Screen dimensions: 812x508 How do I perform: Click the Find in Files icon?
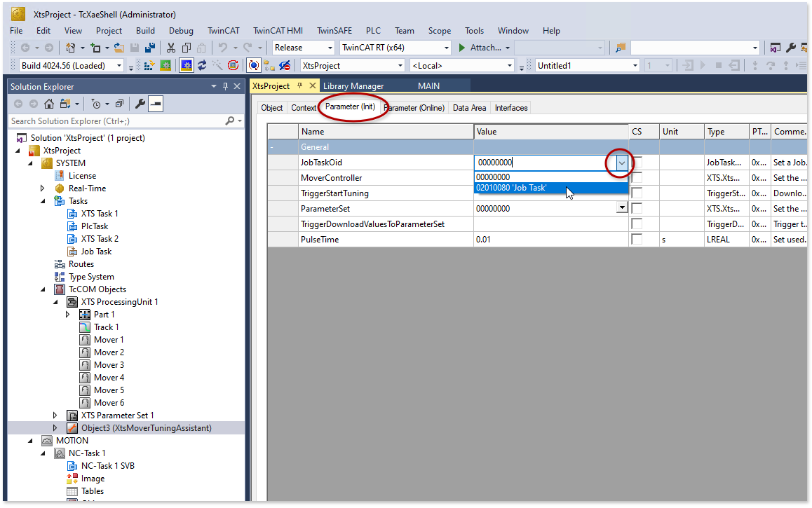pyautogui.click(x=620, y=48)
